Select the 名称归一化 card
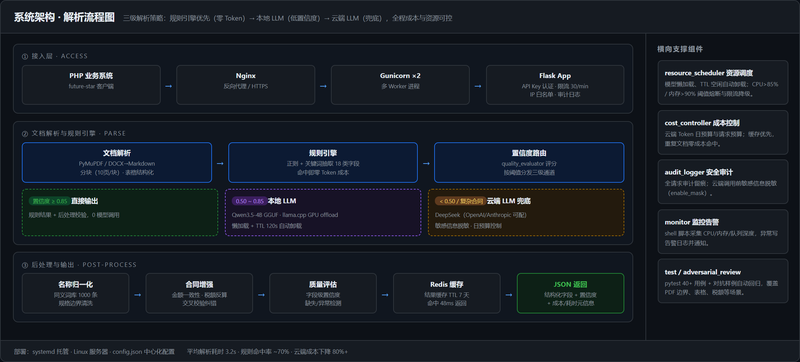The image size is (800, 362). (x=76, y=293)
